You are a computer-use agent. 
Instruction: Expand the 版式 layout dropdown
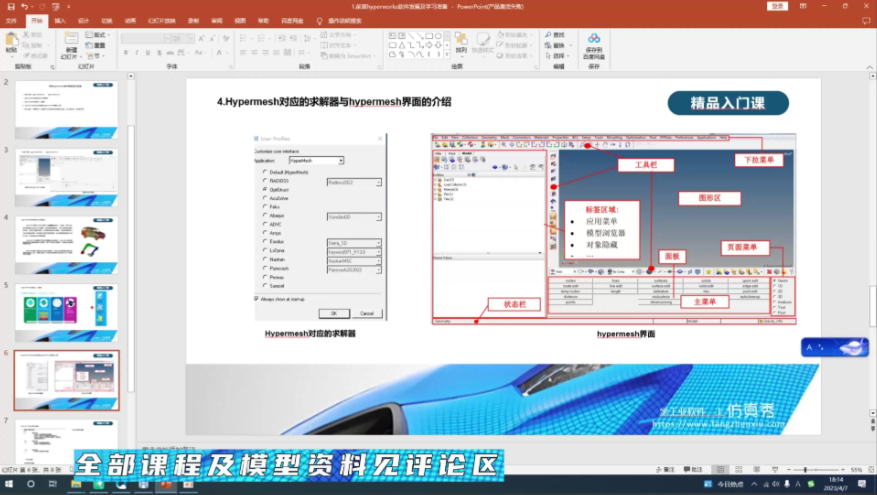point(97,35)
